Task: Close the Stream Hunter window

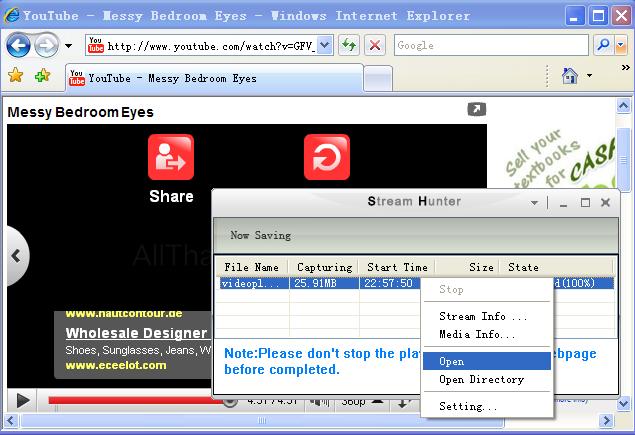Action: pyautogui.click(x=605, y=203)
